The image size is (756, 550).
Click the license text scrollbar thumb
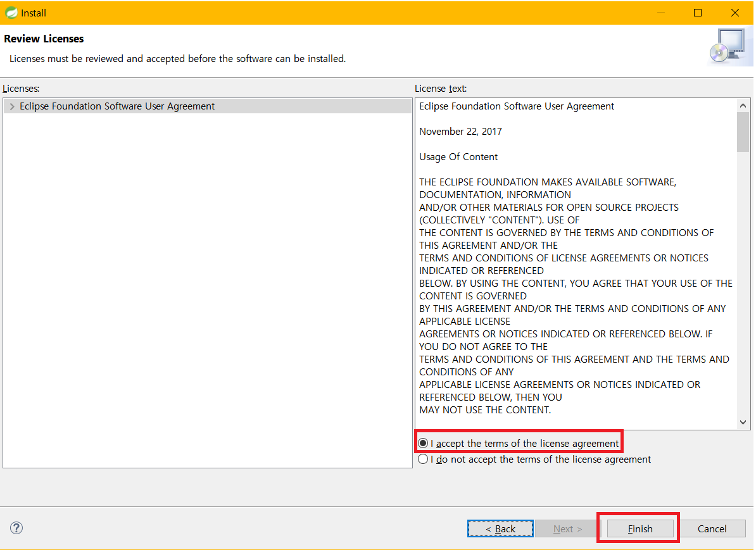point(743,132)
